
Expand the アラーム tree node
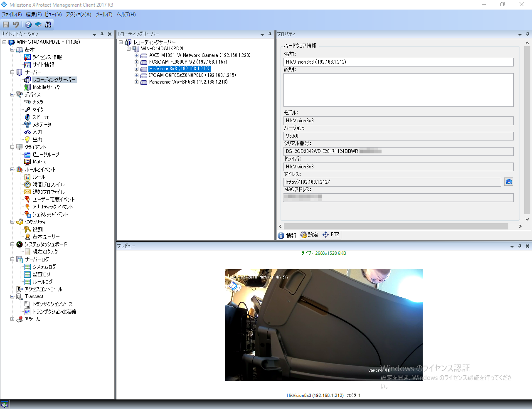12,319
